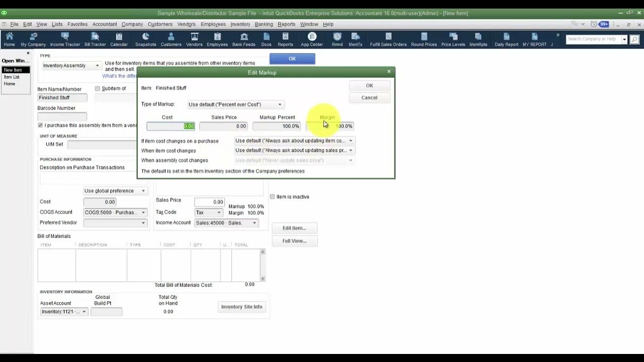This screenshot has width=644, height=362.
Task: Open Snapshots from the toolbar
Action: 145,40
